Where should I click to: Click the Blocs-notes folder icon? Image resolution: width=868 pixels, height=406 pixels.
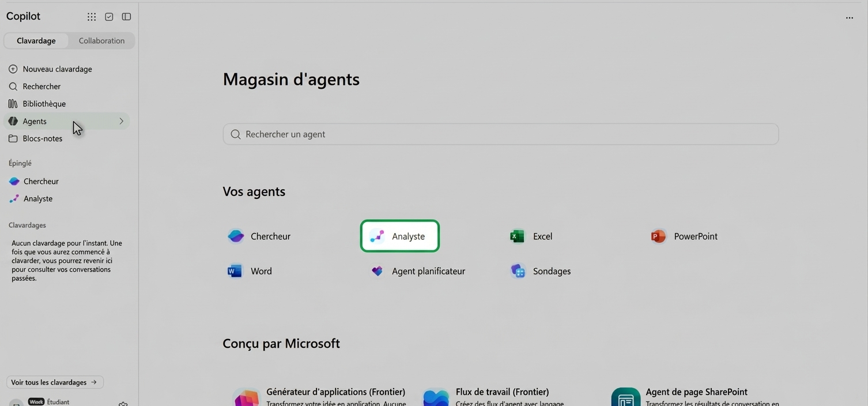[13, 138]
